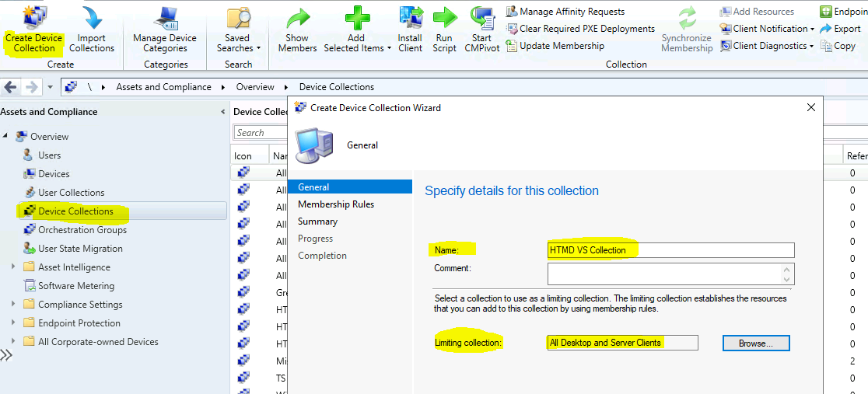
Task: Click Overview in the breadcrumb path
Action: coord(255,87)
